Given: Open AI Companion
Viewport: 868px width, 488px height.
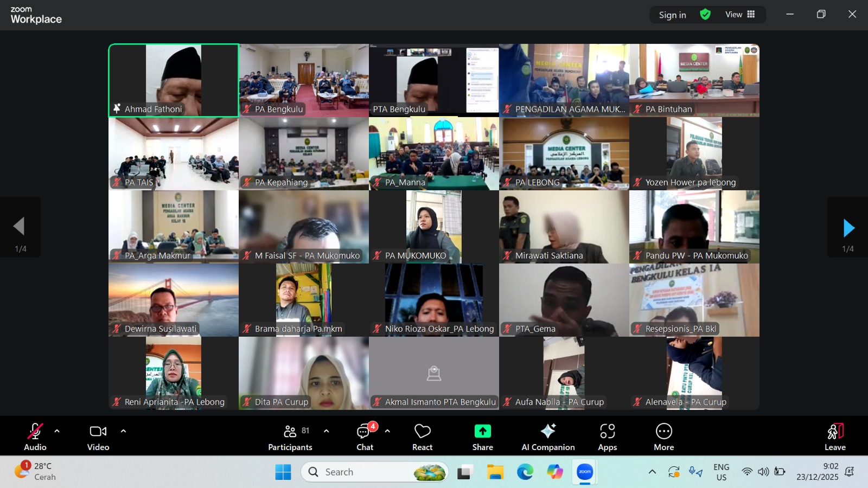Looking at the screenshot, I should coord(548,436).
